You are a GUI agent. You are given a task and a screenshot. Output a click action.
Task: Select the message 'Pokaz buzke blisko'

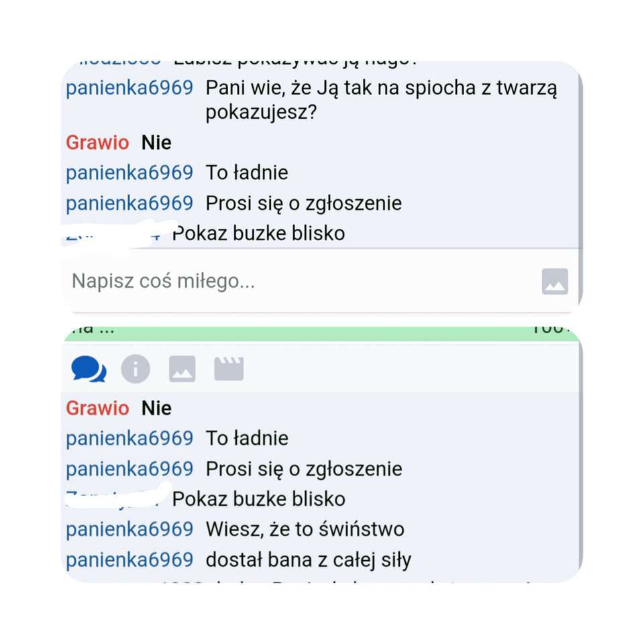click(x=258, y=499)
